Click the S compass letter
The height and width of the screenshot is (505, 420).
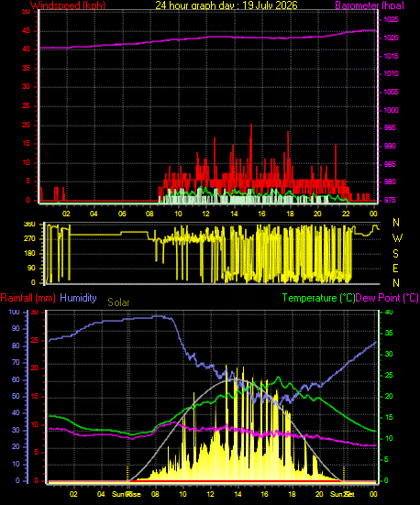click(396, 254)
